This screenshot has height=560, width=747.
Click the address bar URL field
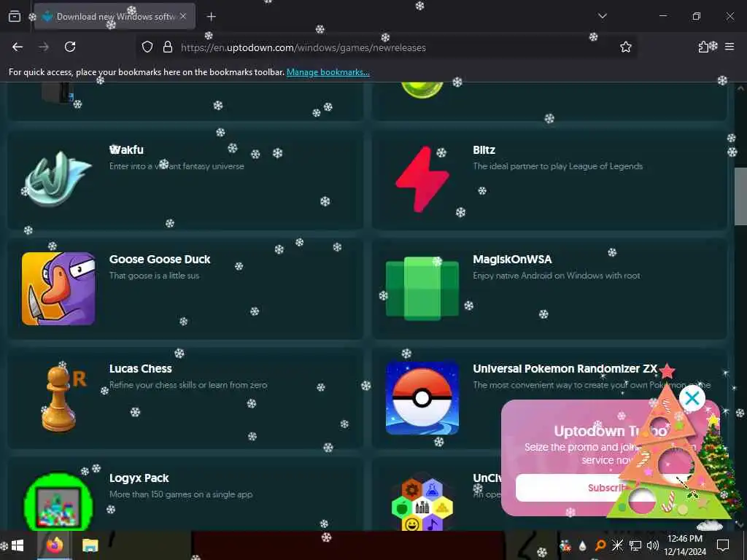386,47
